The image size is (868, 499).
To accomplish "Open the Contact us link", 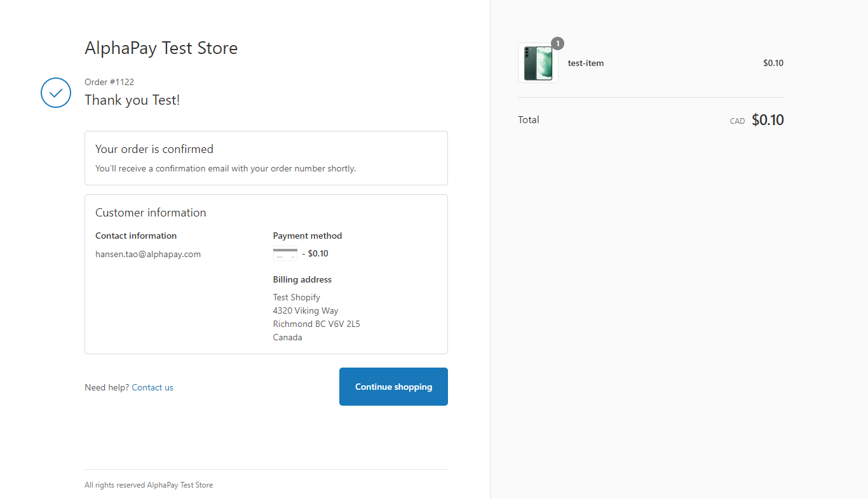I will pyautogui.click(x=153, y=387).
